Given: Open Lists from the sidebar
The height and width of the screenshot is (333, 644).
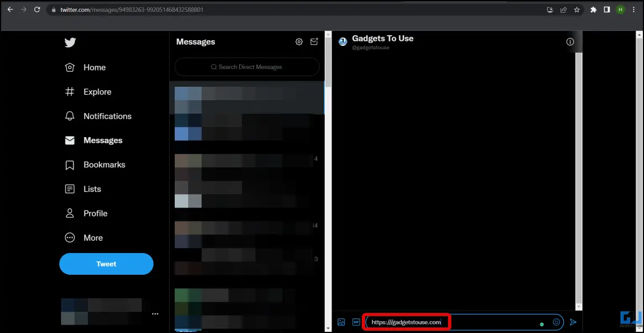Looking at the screenshot, I should (83, 189).
